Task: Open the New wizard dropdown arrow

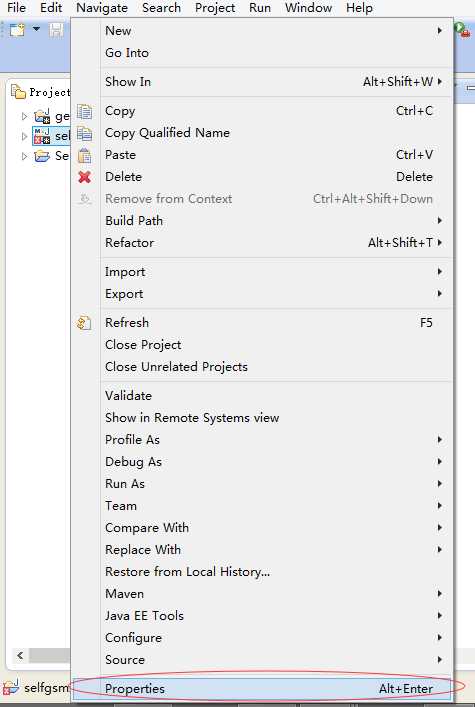Action: (x=37, y=29)
